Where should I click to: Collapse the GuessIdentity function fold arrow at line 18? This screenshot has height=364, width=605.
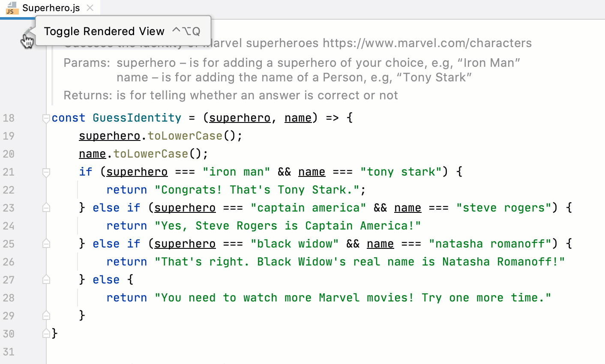point(45,118)
